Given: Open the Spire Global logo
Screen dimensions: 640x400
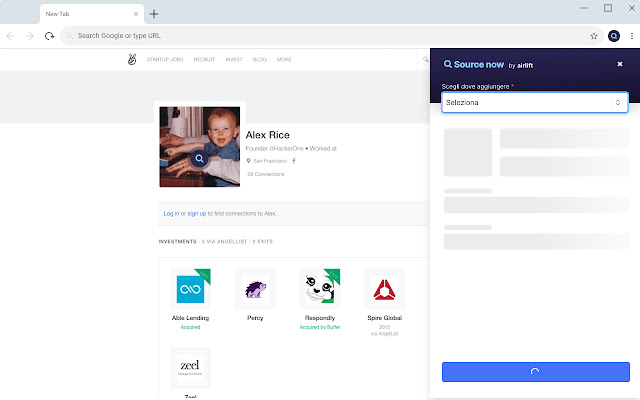Looking at the screenshot, I should click(x=384, y=289).
